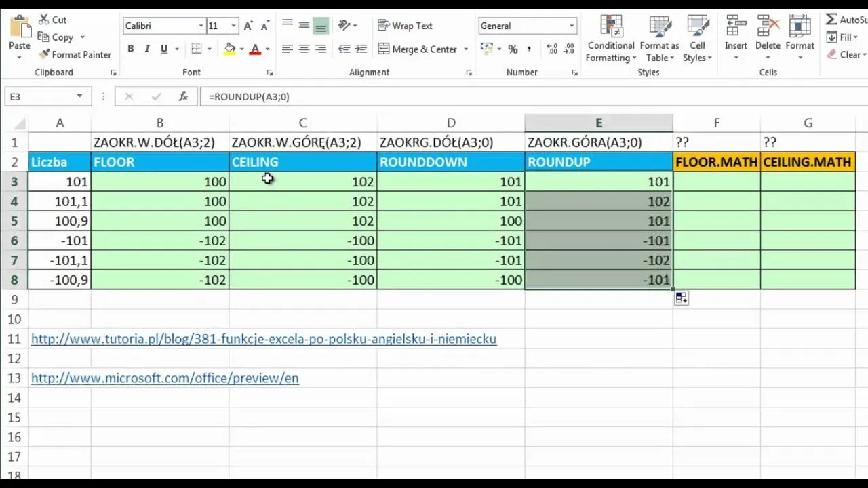Click the Format Painter brush
This screenshot has height=488, width=868.
tap(45, 54)
